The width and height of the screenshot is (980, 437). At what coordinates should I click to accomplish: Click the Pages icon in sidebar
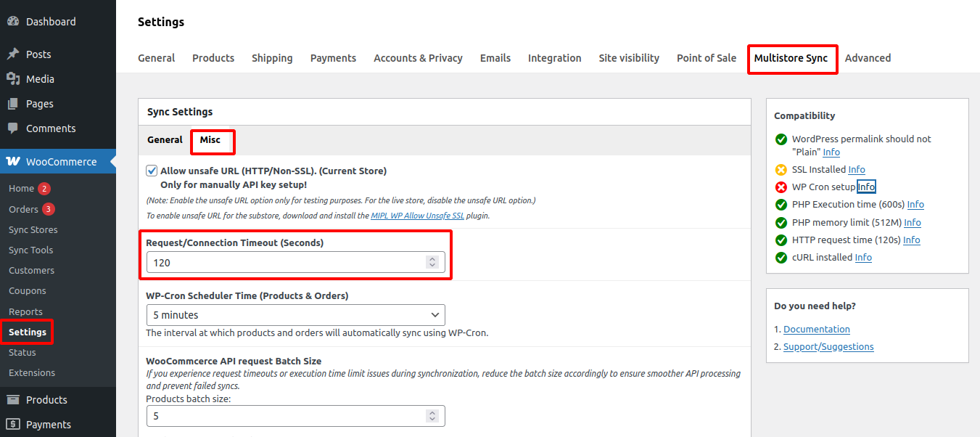[13, 104]
